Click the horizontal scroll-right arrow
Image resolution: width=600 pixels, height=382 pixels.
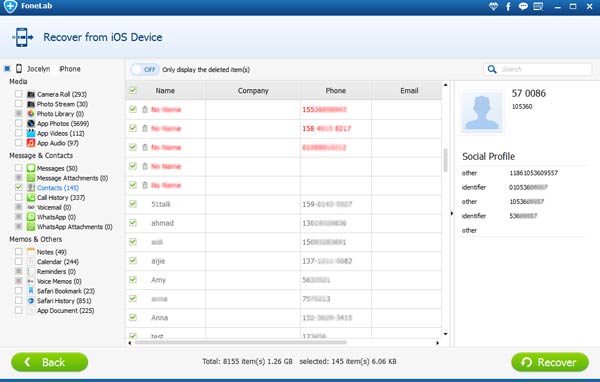pyautogui.click(x=437, y=343)
